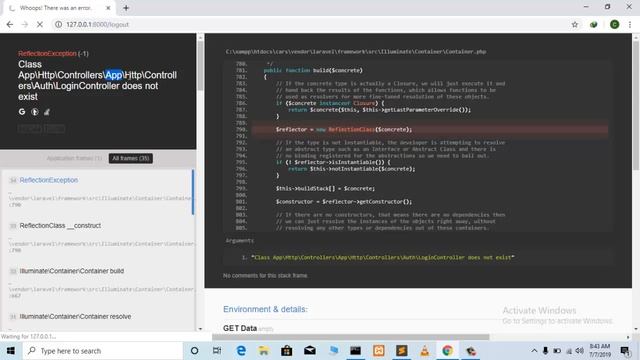Open a new browser tab
The height and width of the screenshot is (360, 640).
pos(126,8)
